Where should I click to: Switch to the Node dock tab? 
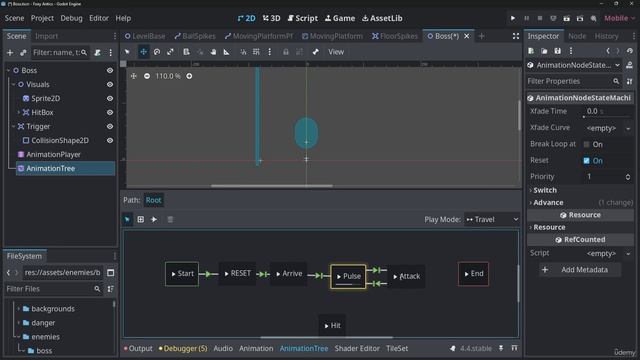coord(577,36)
